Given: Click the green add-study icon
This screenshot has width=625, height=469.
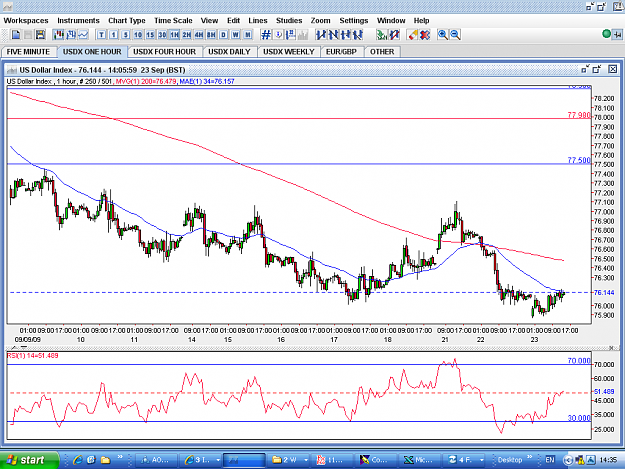Looking at the screenshot, I should [x=382, y=35].
